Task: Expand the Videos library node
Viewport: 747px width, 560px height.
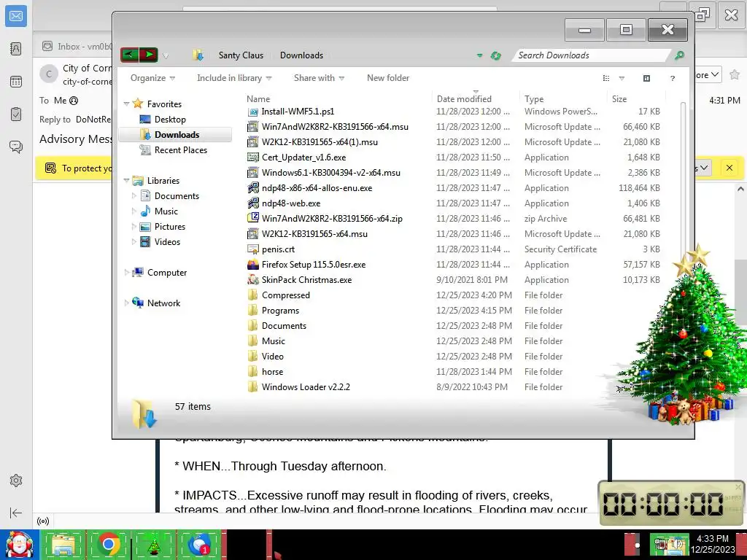Action: [x=134, y=242]
